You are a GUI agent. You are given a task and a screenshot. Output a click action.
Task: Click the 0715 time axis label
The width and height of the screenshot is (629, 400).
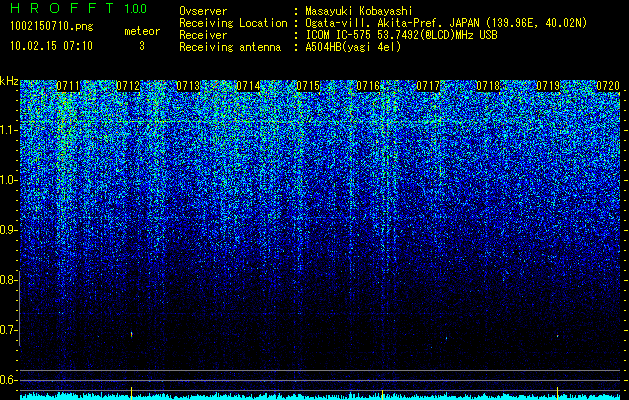pyautogui.click(x=308, y=86)
